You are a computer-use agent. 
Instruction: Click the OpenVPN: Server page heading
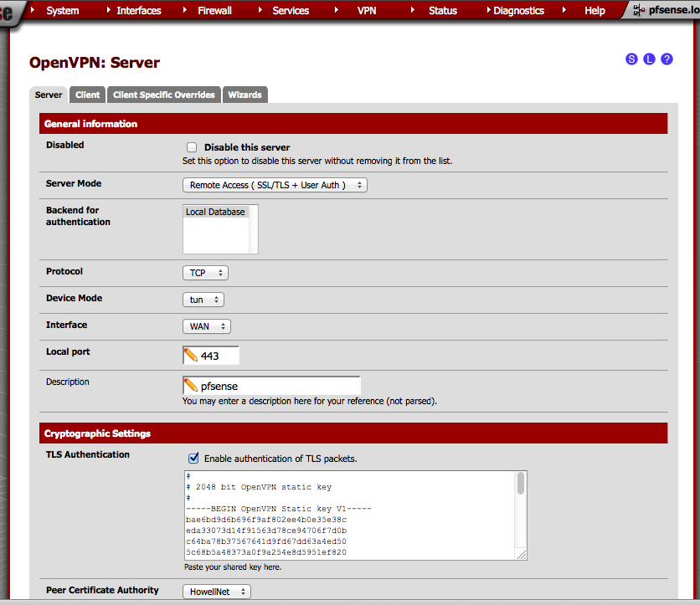pos(95,63)
